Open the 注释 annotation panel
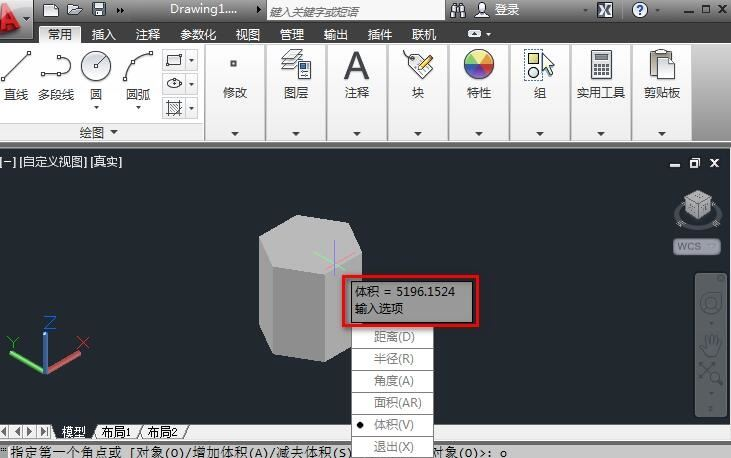 click(x=357, y=92)
